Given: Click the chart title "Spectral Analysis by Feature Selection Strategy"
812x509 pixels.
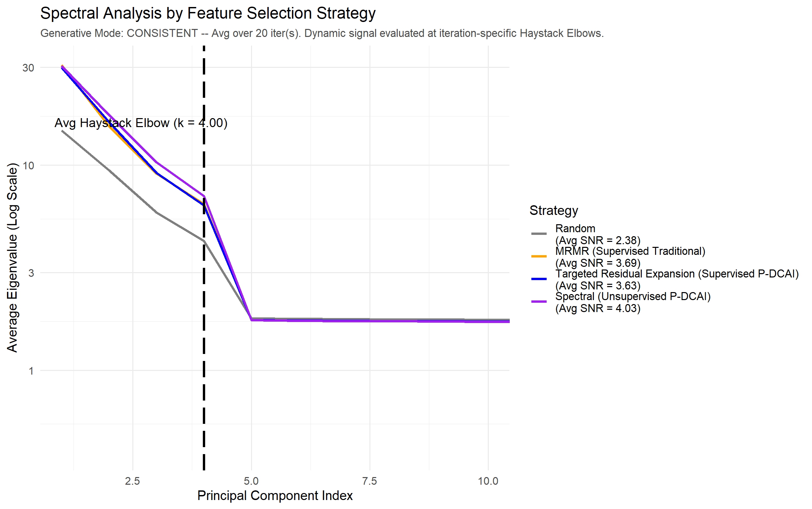Looking at the screenshot, I should pos(207,13).
